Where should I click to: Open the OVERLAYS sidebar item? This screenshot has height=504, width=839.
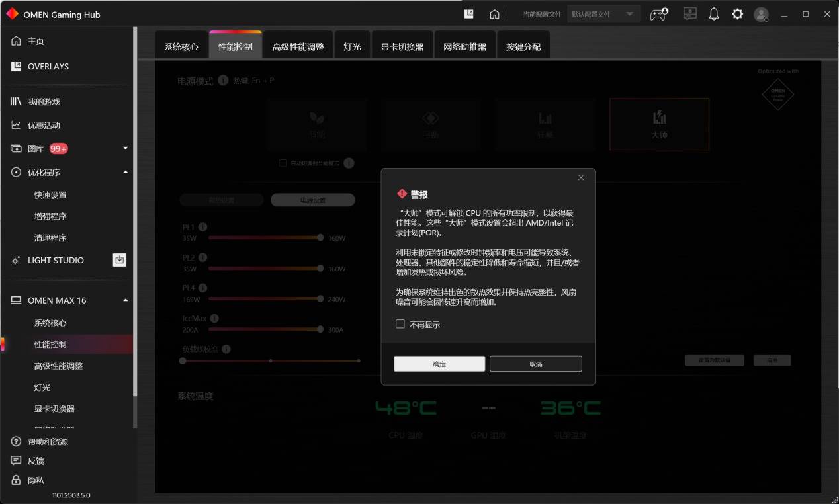click(x=48, y=66)
